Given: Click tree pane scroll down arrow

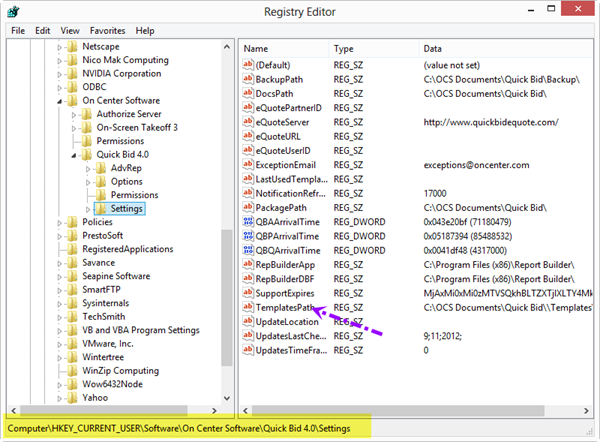Looking at the screenshot, I should click(227, 398).
